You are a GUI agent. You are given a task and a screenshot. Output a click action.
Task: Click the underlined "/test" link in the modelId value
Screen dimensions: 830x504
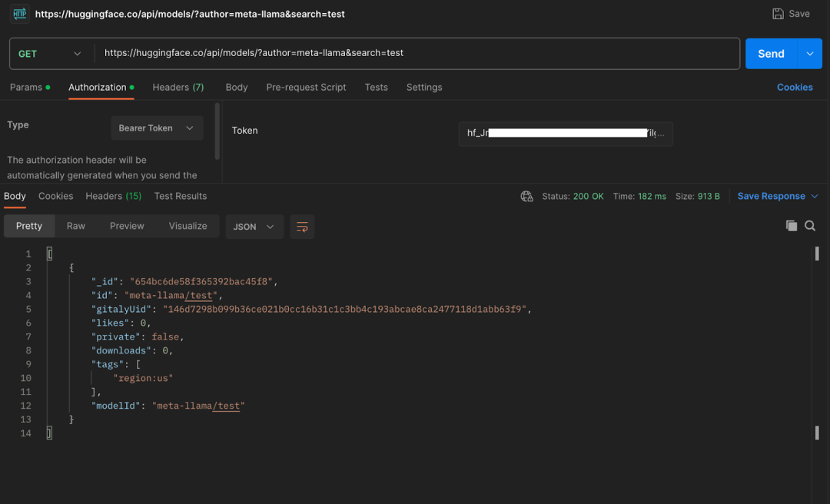coord(226,406)
